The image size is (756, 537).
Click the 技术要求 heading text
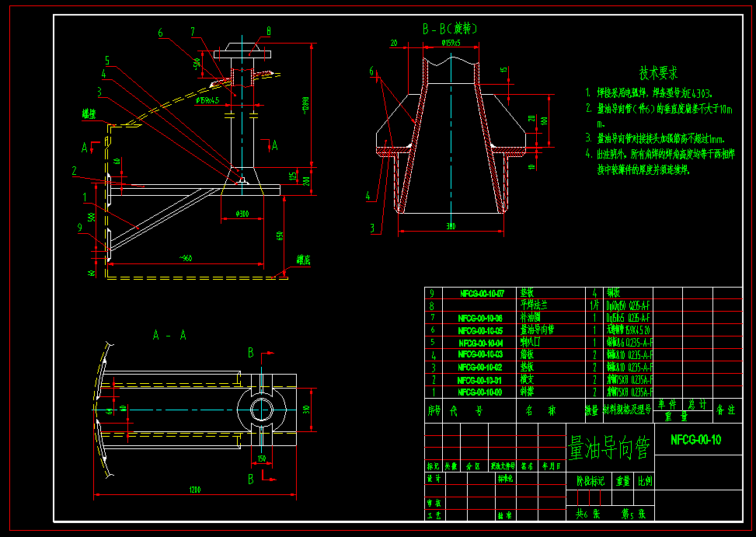pos(658,73)
